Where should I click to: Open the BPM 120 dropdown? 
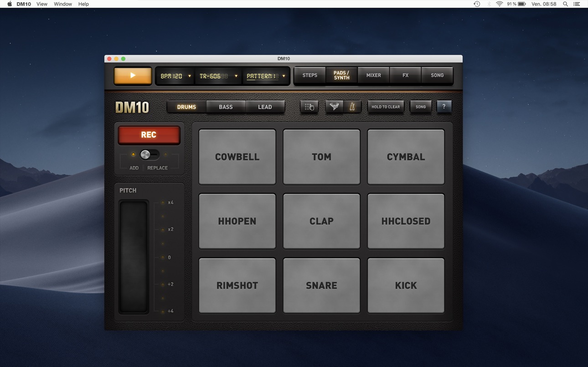175,76
